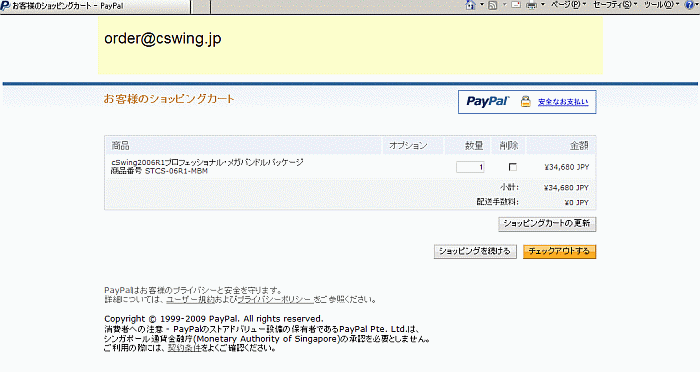700x372 pixels.
Task: Open the ツール(O) menu
Action: (661, 5)
